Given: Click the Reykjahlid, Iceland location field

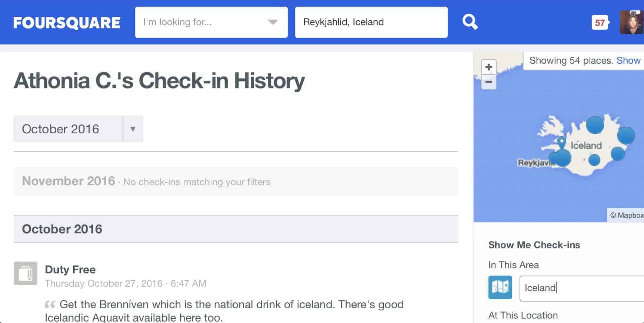Looking at the screenshot, I should (x=371, y=22).
